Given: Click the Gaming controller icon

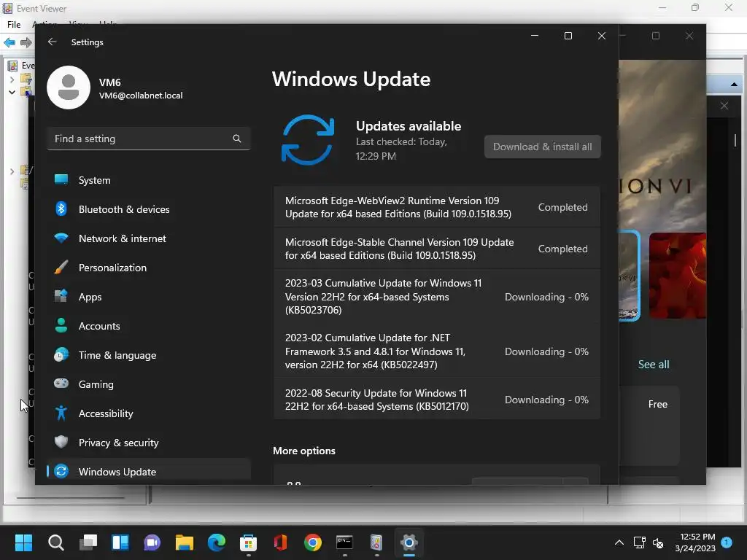Looking at the screenshot, I should coord(61,384).
